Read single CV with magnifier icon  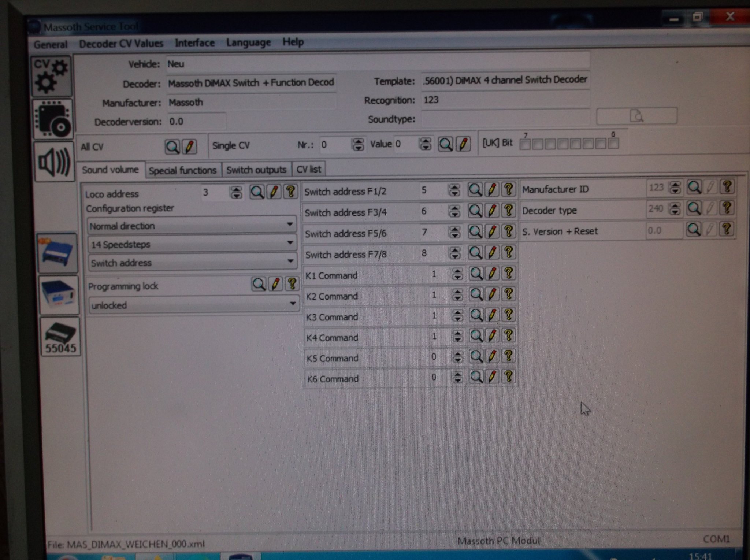tap(446, 144)
